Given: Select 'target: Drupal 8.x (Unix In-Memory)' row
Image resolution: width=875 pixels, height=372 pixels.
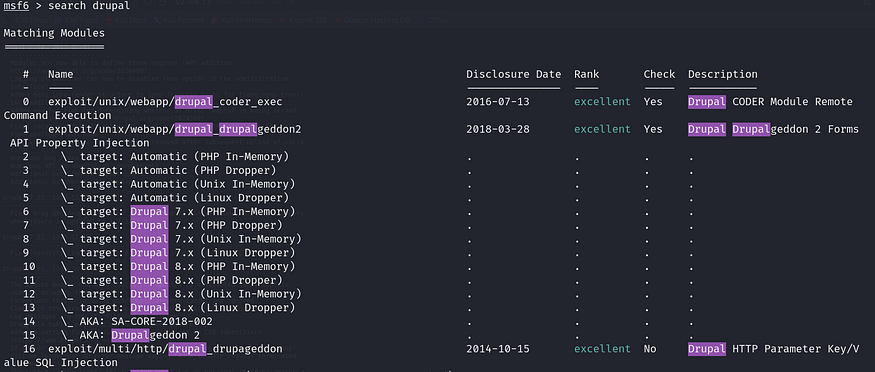Looking at the screenshot, I should point(181,293).
